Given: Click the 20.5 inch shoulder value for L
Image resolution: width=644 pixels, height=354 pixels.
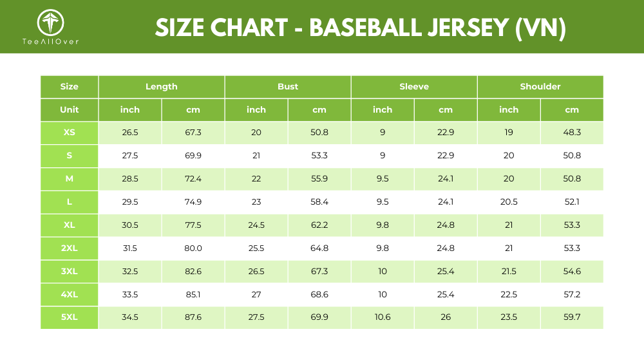Looking at the screenshot, I should pyautogui.click(x=509, y=202).
